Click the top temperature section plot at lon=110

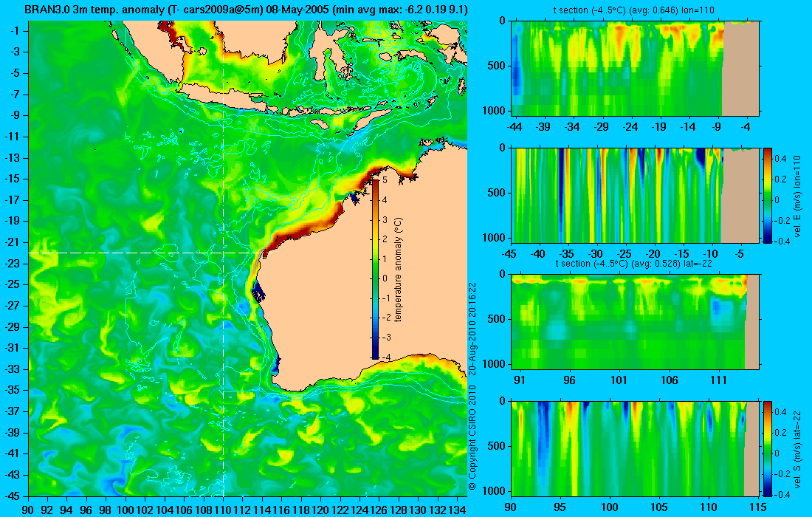pyautogui.click(x=636, y=69)
